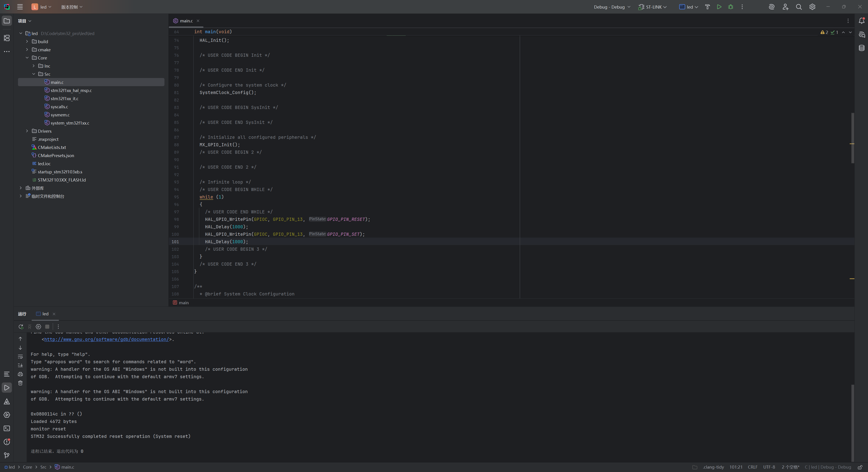Click 101:21 cursor position widget
Image resolution: width=868 pixels, height=472 pixels.
(x=736, y=467)
